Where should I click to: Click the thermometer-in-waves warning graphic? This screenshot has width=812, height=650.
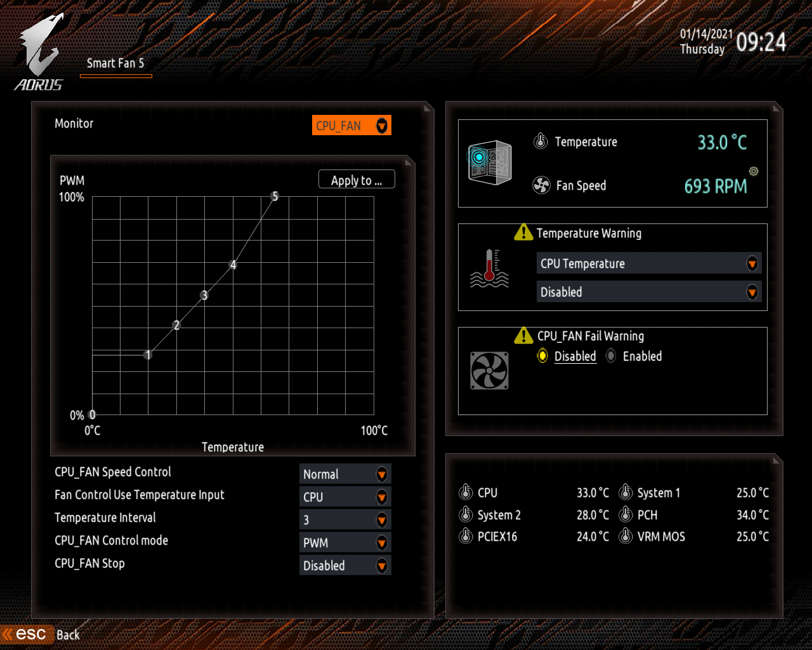coord(489,269)
